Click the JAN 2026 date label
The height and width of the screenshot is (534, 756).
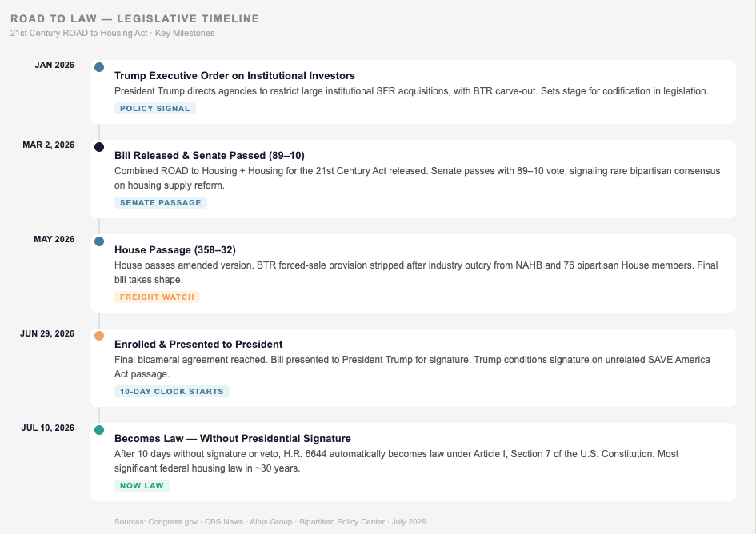tap(54, 65)
